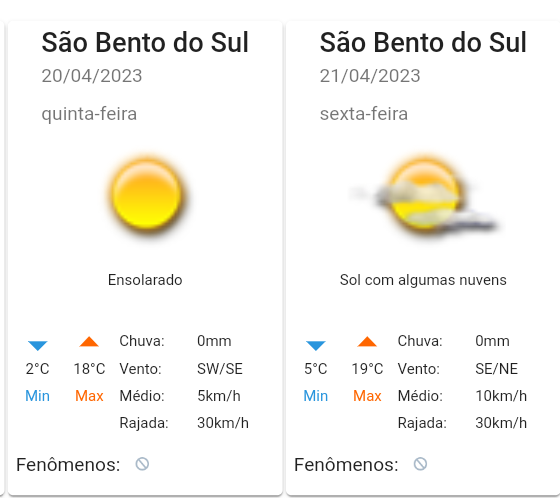Click the sunny weather icon for 20/04/2023
This screenshot has height=498, width=560.
pos(146,195)
